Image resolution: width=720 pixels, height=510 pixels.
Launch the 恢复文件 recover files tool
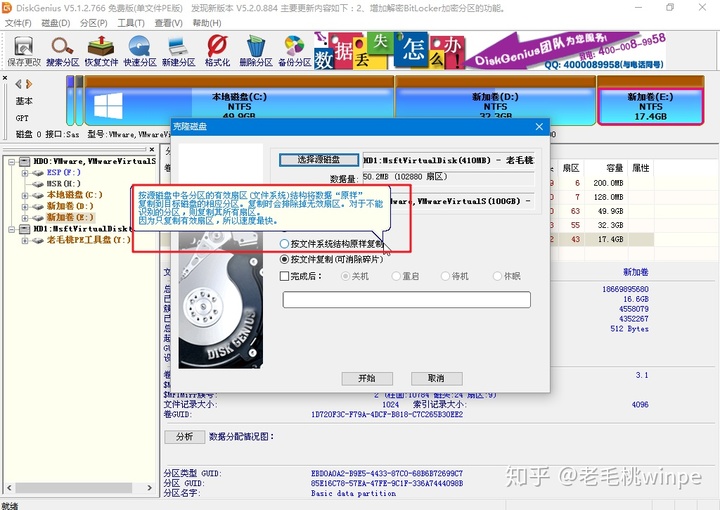coord(101,51)
